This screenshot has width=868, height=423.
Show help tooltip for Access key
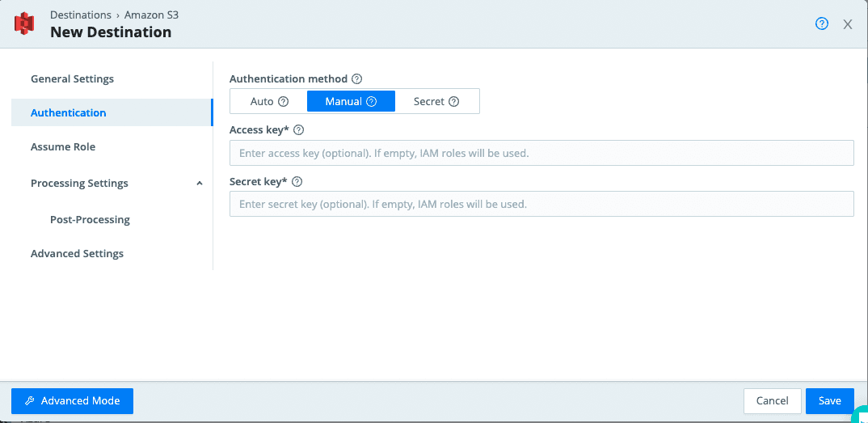click(298, 130)
